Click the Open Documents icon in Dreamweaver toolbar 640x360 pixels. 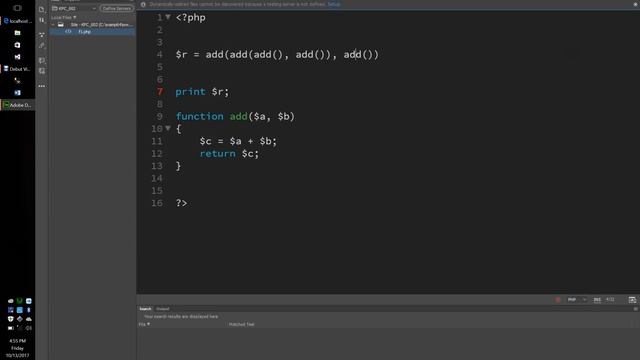coord(42,9)
